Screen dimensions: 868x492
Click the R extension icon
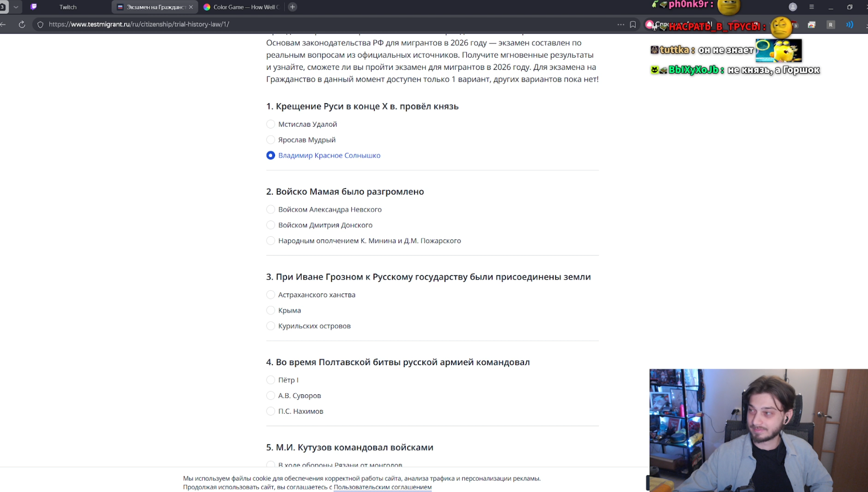(830, 25)
